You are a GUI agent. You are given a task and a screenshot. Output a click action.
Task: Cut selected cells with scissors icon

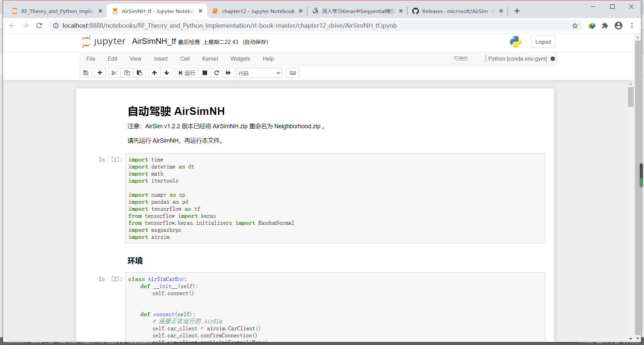(114, 73)
